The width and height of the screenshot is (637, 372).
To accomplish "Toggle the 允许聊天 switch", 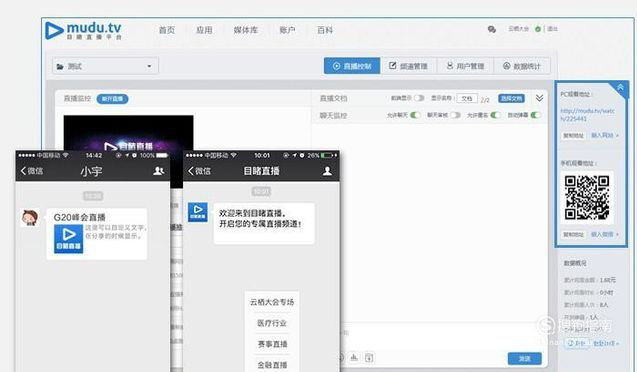I will tap(415, 115).
